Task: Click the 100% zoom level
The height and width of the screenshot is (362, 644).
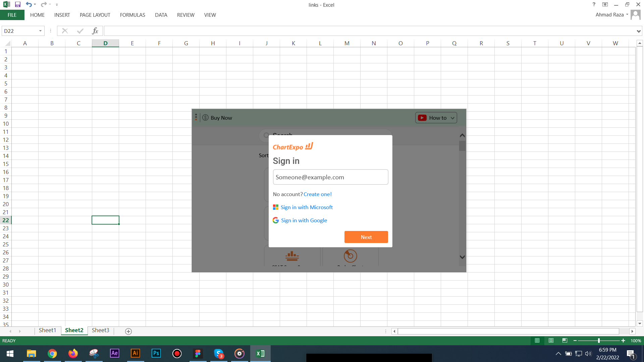Action: [x=636, y=341]
